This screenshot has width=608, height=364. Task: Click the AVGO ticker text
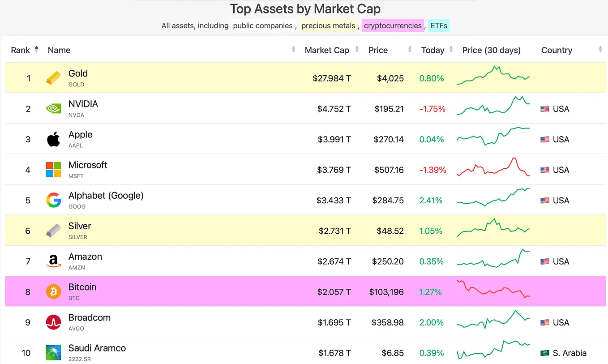pyautogui.click(x=76, y=329)
